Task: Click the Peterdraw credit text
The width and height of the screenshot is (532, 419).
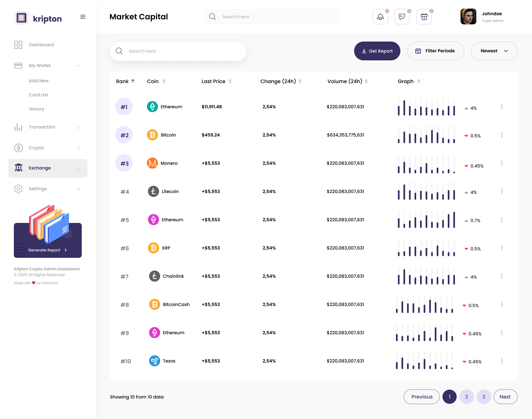Action: pos(50,283)
